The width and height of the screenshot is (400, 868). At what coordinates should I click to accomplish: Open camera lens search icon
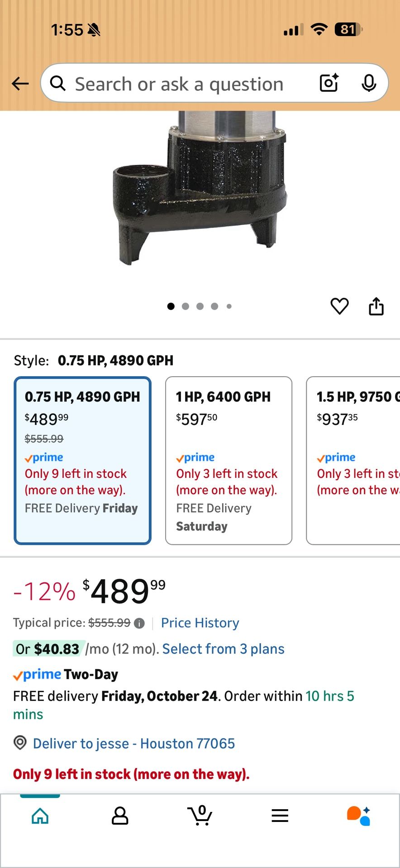[329, 83]
